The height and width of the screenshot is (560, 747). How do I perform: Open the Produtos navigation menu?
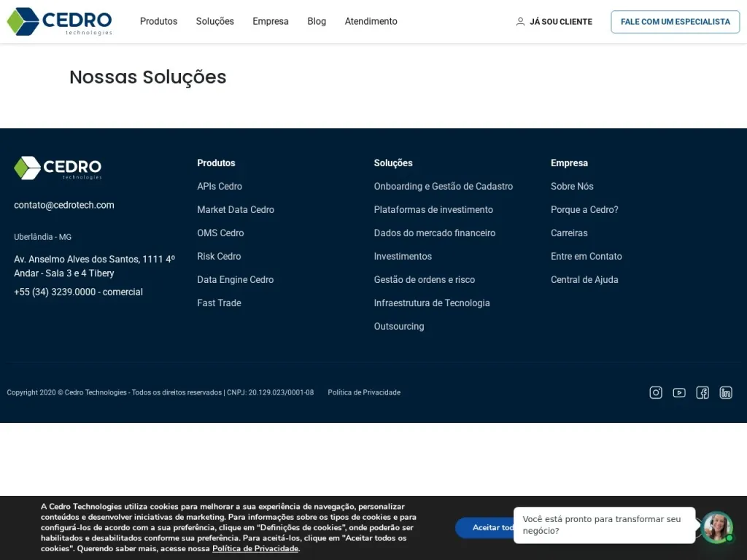pos(158,21)
